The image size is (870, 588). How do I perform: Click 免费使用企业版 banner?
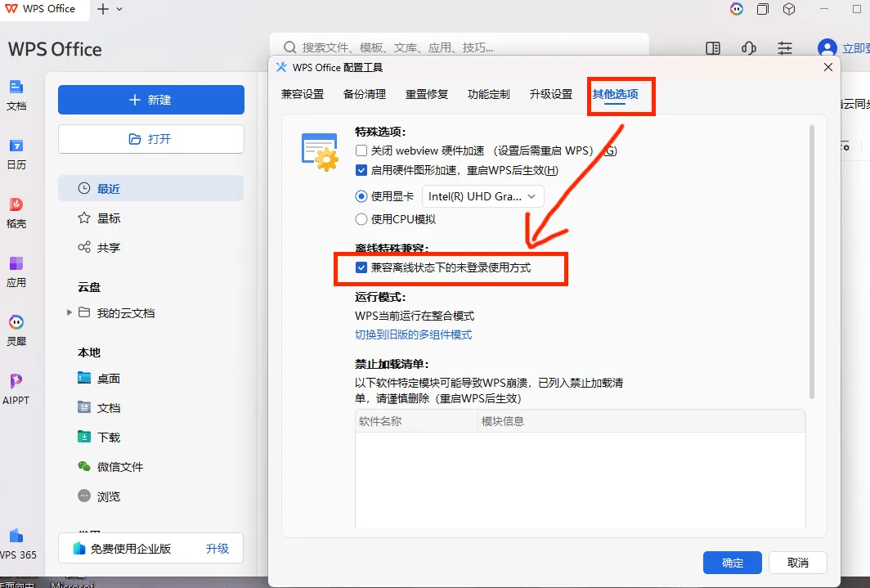151,549
